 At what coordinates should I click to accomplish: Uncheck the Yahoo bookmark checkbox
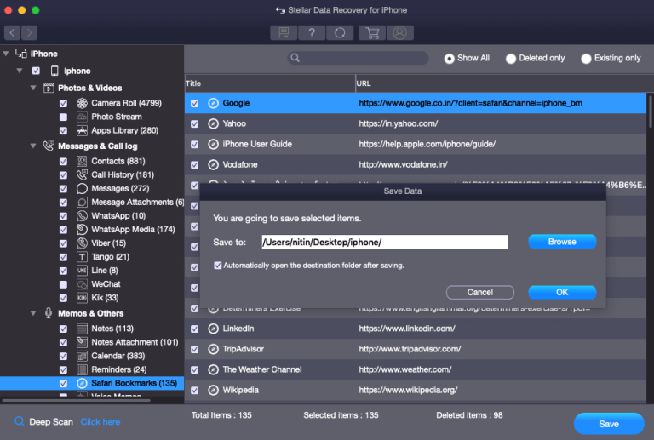pyautogui.click(x=195, y=124)
